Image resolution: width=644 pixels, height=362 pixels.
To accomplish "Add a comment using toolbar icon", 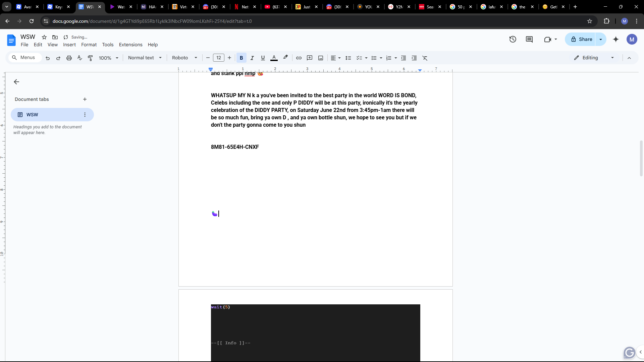I will pos(310,58).
